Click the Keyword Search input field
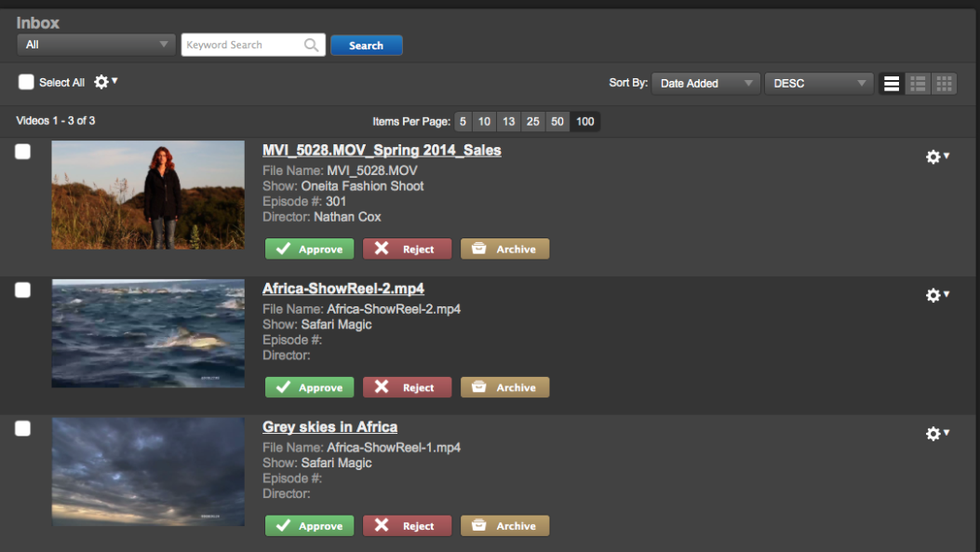This screenshot has height=552, width=980. (x=242, y=45)
